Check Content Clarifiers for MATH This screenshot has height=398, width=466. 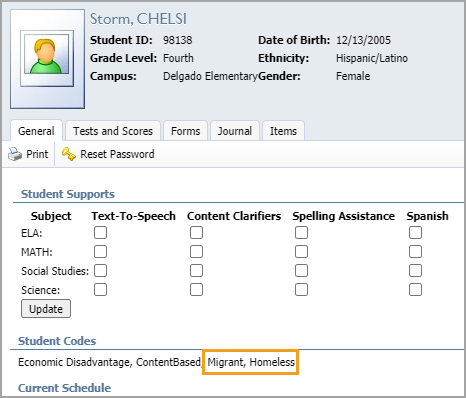point(196,252)
